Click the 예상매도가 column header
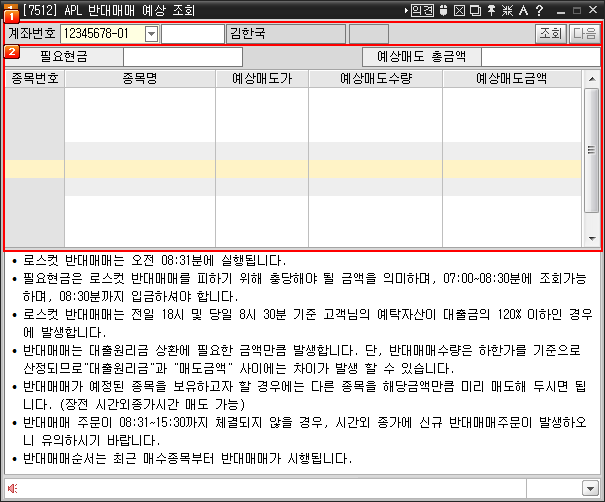The width and height of the screenshot is (605, 502). tap(262, 79)
